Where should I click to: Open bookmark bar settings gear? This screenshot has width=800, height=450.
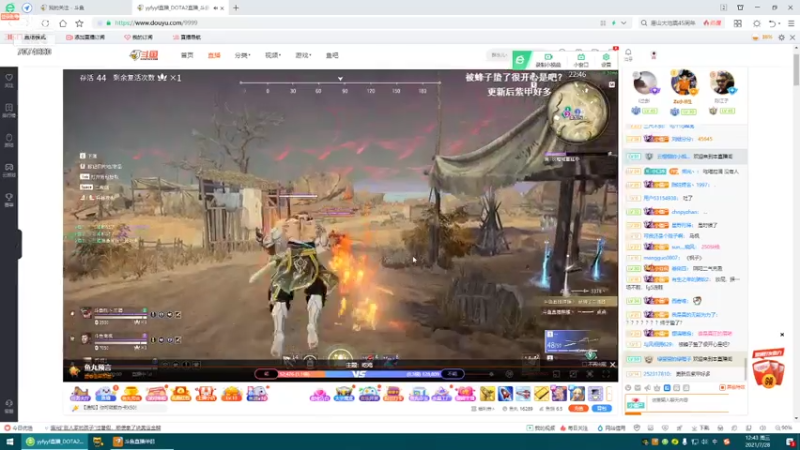(x=781, y=37)
